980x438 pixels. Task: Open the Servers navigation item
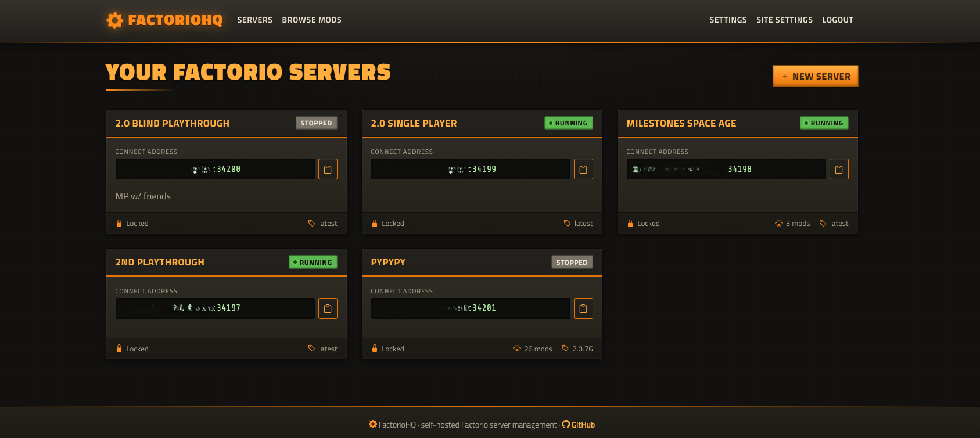[255, 20]
